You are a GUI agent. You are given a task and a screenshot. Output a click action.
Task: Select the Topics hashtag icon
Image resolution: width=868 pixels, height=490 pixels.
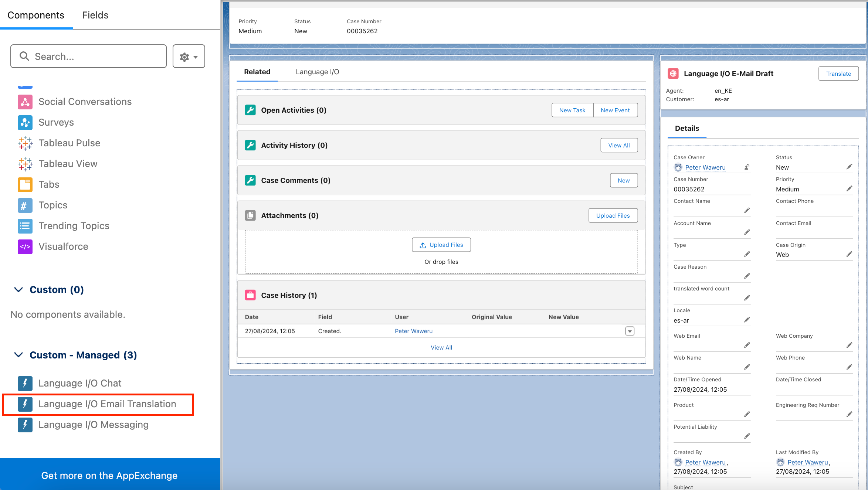(25, 205)
